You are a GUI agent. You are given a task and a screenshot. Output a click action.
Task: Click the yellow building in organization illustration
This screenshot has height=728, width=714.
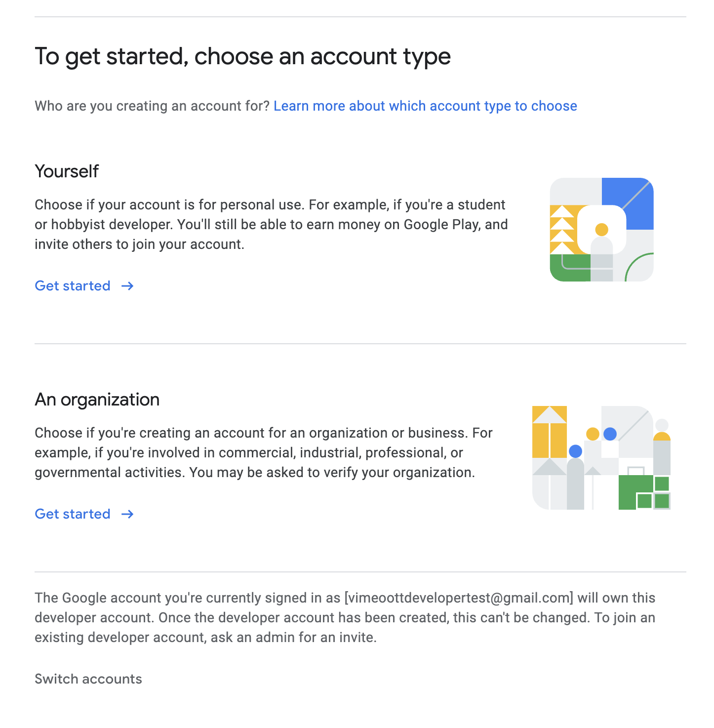point(549,432)
